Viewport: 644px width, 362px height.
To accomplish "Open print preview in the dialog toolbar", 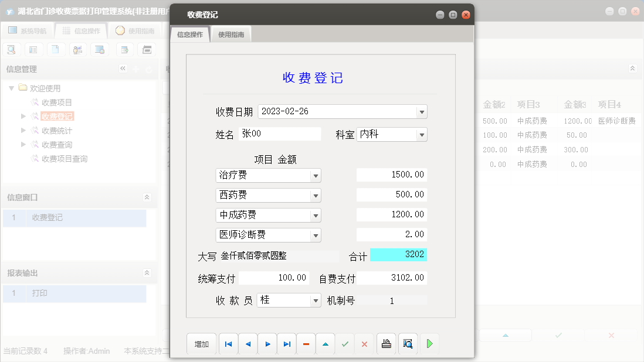I will pos(408,344).
